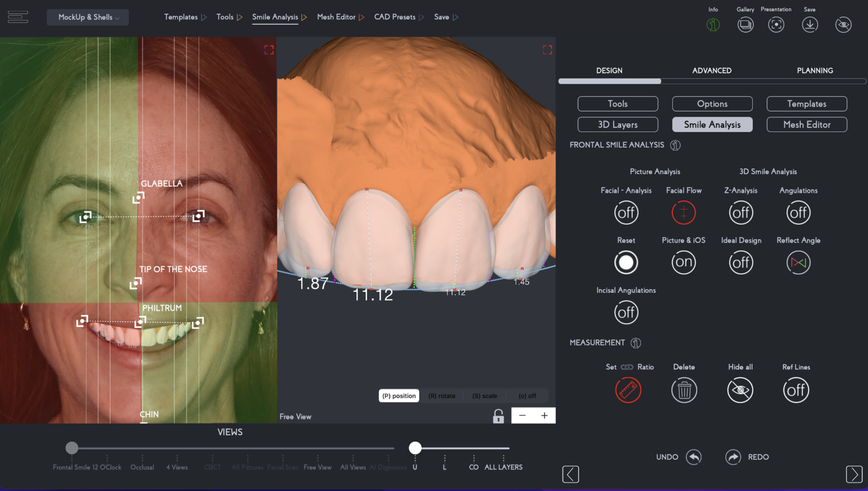Expand the CAD Presets menu arrow
868x491 pixels.
pos(421,17)
